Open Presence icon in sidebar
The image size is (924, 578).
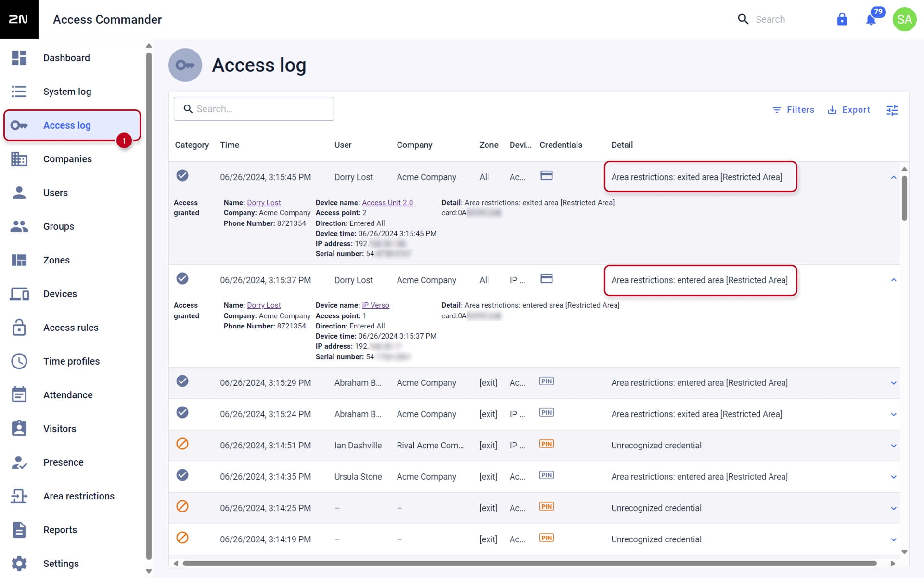pyautogui.click(x=19, y=462)
